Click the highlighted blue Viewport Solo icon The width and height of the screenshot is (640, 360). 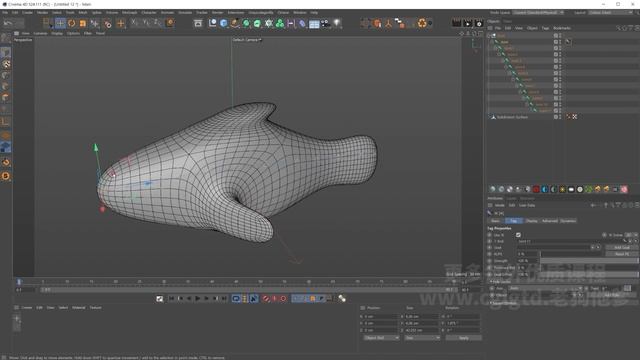pyautogui.click(x=6, y=147)
